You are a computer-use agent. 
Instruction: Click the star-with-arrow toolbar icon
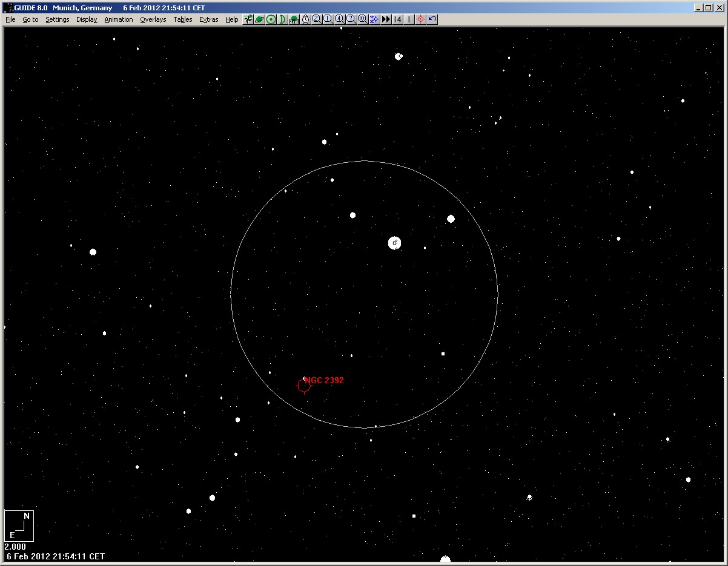coord(248,19)
